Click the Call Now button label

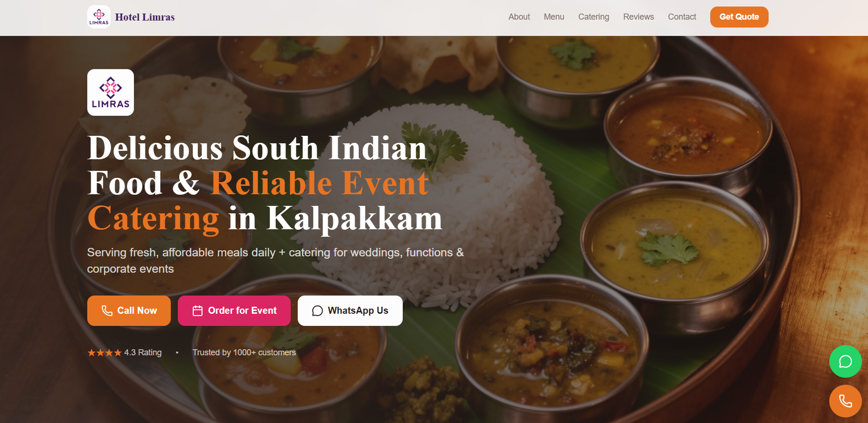pyautogui.click(x=137, y=310)
